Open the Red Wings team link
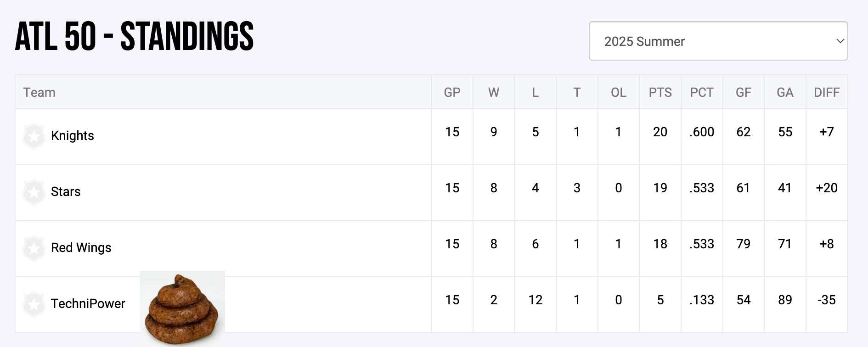 coord(81,248)
